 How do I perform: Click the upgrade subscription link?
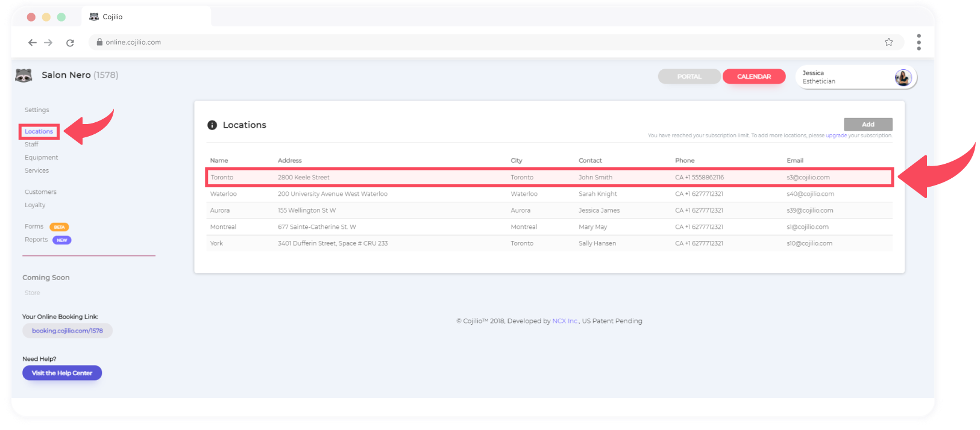(x=836, y=136)
